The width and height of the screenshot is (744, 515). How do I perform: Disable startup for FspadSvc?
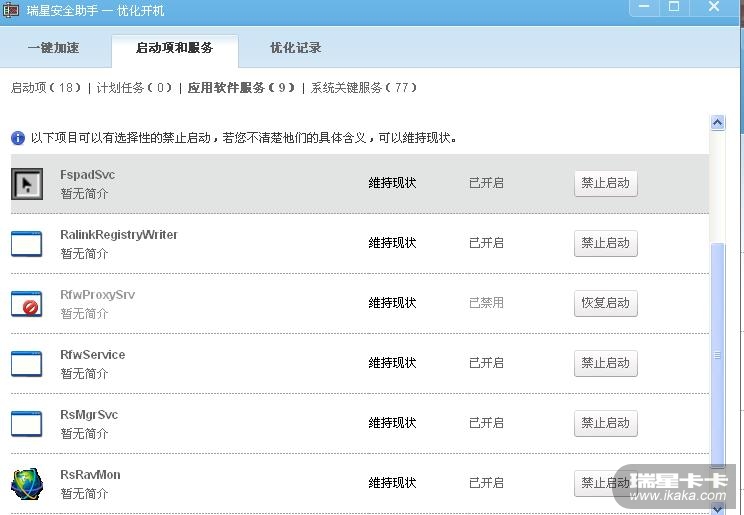tap(605, 183)
